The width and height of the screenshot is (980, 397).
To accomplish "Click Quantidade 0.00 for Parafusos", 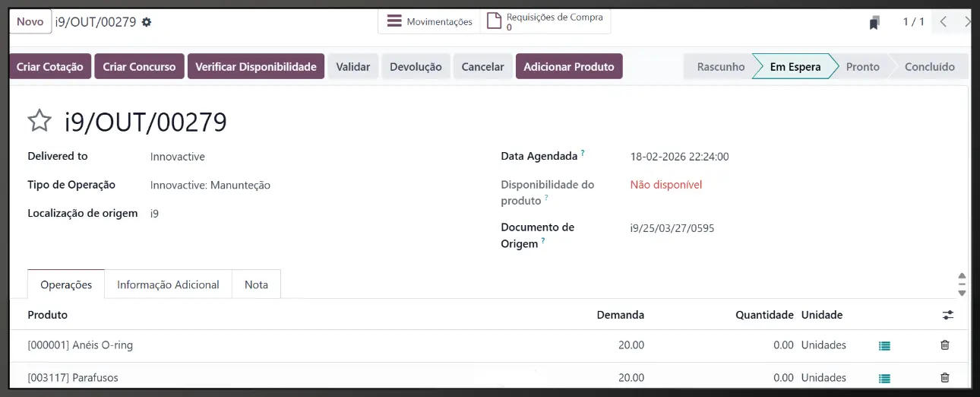I will point(783,378).
